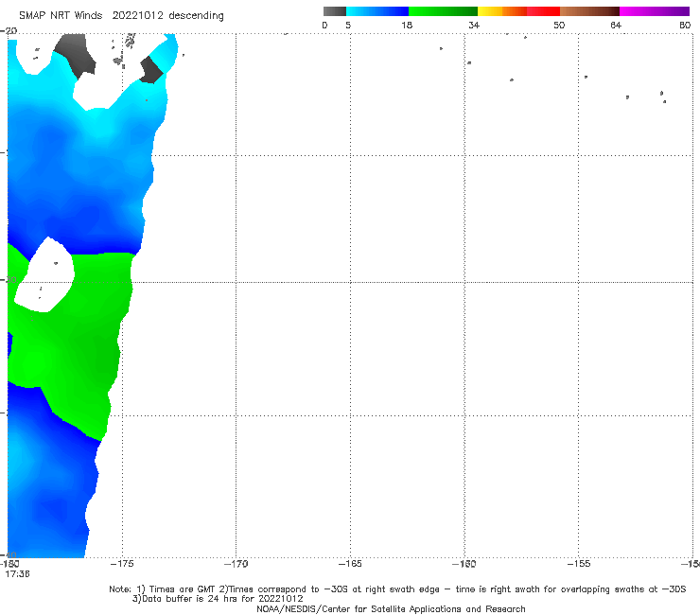Click the yellow-orange 34-50 color bar segment
The height and width of the screenshot is (615, 700).
click(x=518, y=11)
